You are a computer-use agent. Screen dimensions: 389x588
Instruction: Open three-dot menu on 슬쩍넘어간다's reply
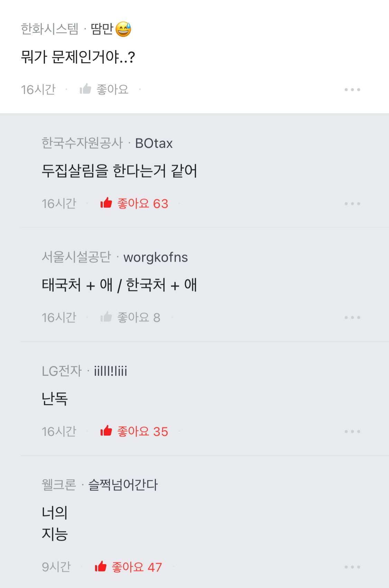point(352,567)
